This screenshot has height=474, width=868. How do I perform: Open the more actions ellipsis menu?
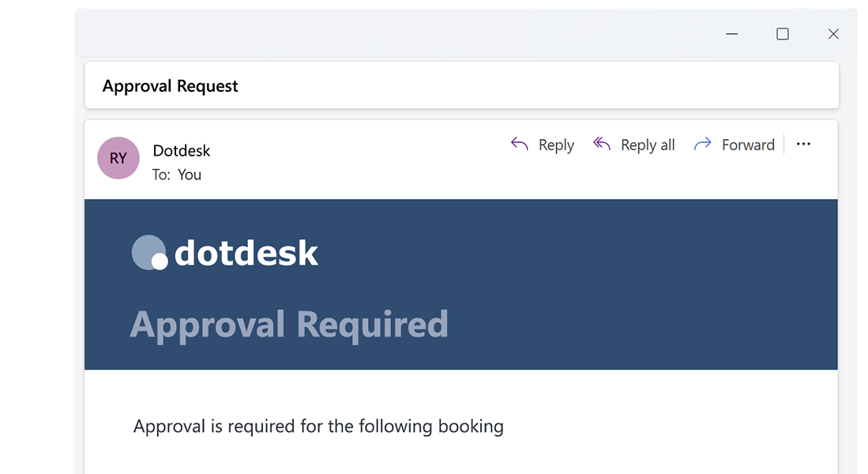click(803, 144)
